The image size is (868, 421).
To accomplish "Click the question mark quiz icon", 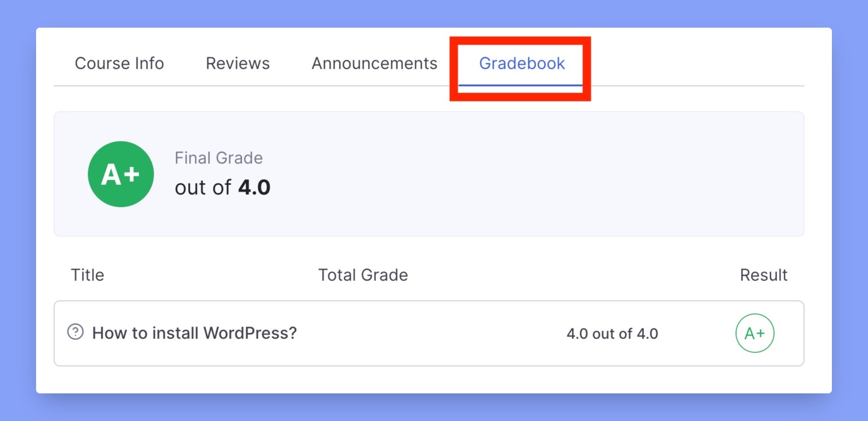I will click(75, 332).
